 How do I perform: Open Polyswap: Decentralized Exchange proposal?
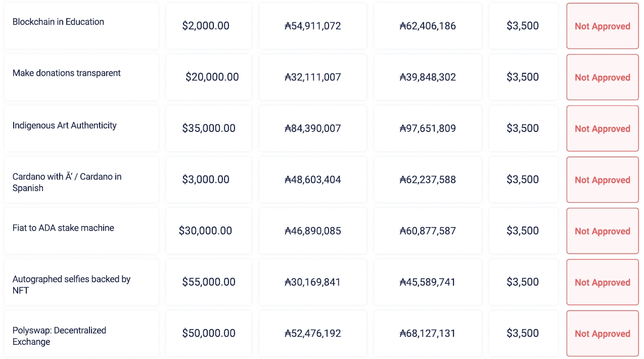[x=59, y=336]
